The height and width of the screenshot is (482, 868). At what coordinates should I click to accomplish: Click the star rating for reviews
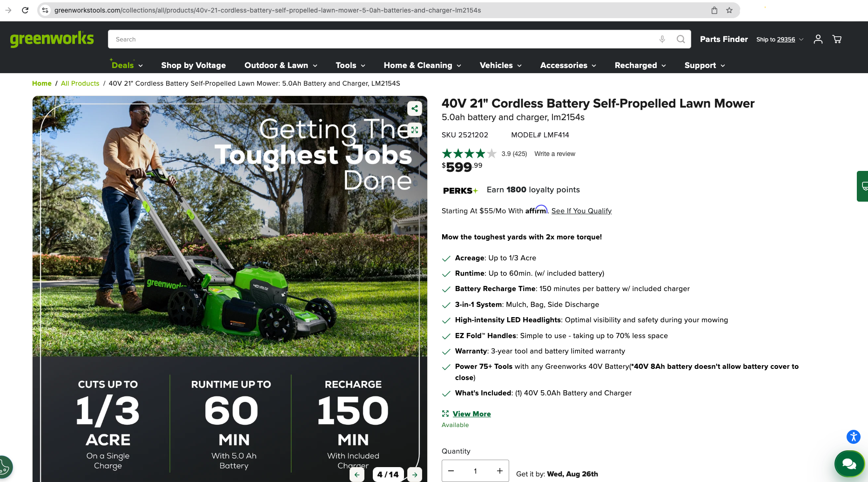(469, 154)
